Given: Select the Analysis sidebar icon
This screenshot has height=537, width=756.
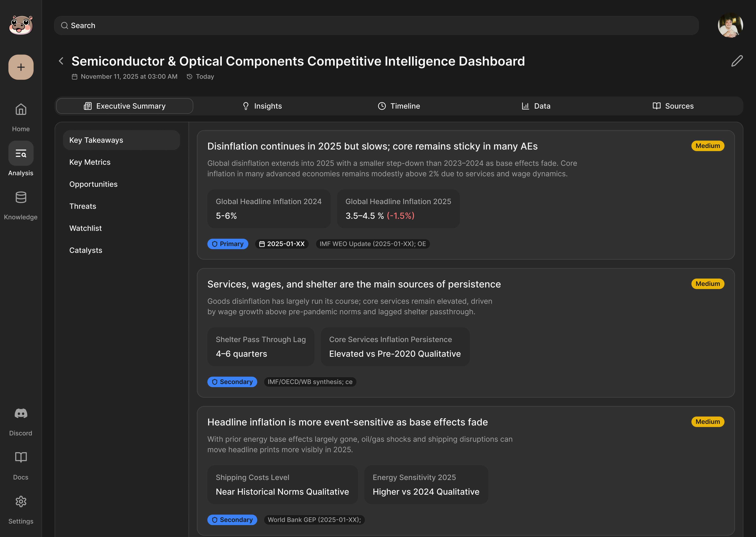Looking at the screenshot, I should click(x=21, y=153).
